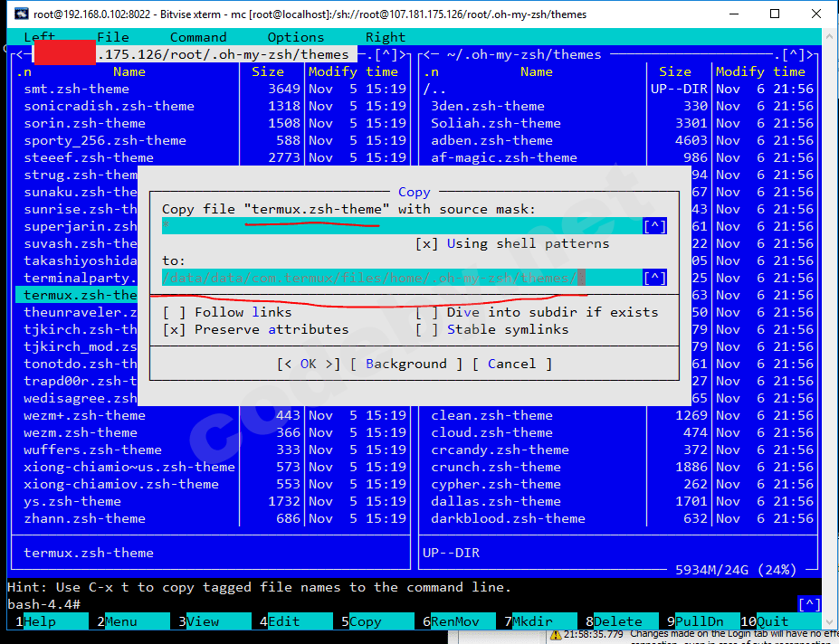Select smt.zsh-theme in left panel
This screenshot has width=839, height=644.
[77, 89]
